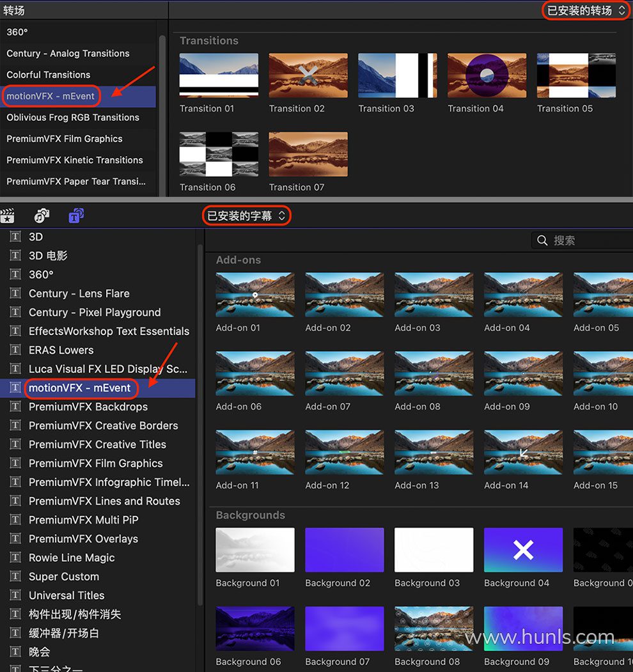
Task: Select Background 04 X thumbnail
Action: point(523,550)
